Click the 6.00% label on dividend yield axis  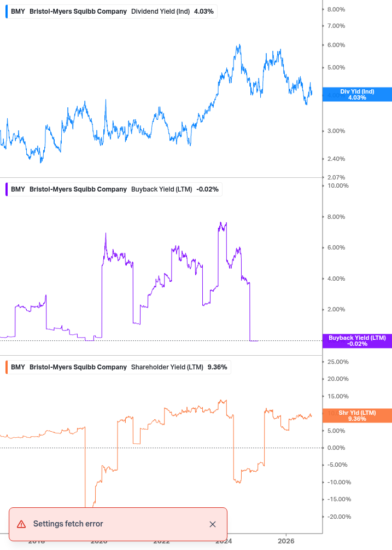click(x=336, y=45)
